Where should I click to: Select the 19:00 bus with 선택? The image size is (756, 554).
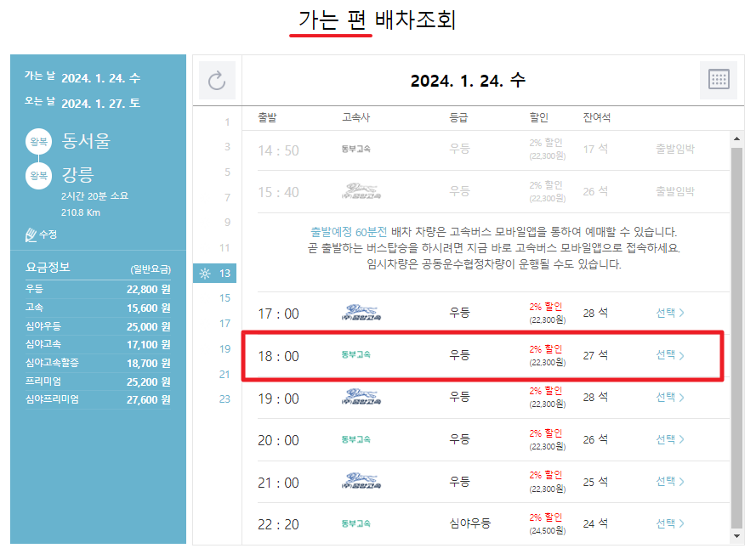[670, 398]
